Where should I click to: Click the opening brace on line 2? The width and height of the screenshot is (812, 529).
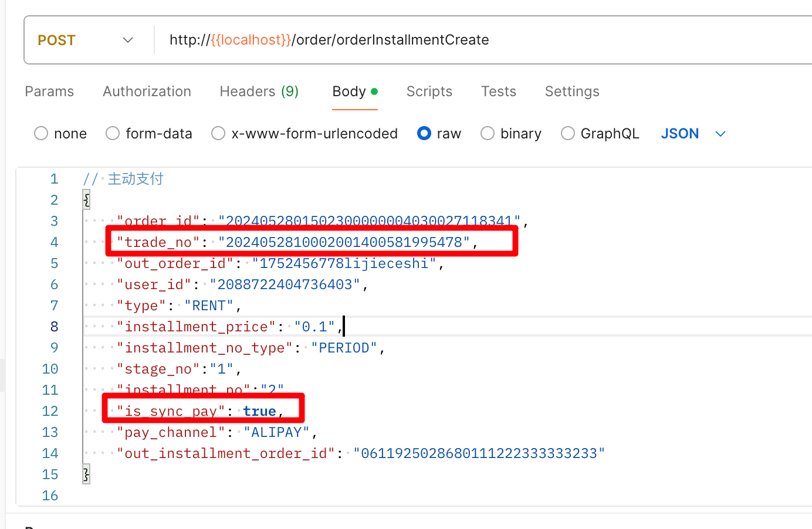tap(86, 200)
